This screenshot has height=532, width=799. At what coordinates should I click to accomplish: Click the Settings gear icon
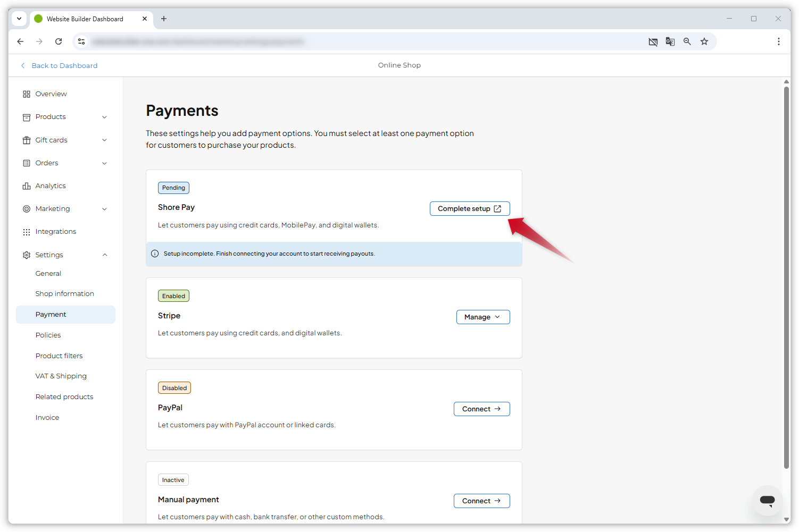click(27, 255)
